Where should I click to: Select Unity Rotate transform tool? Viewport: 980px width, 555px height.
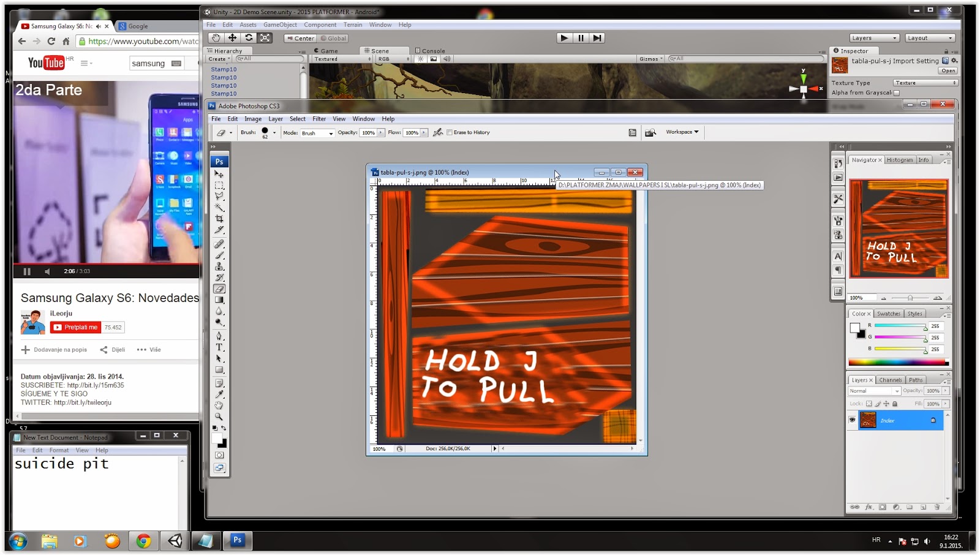coord(249,38)
